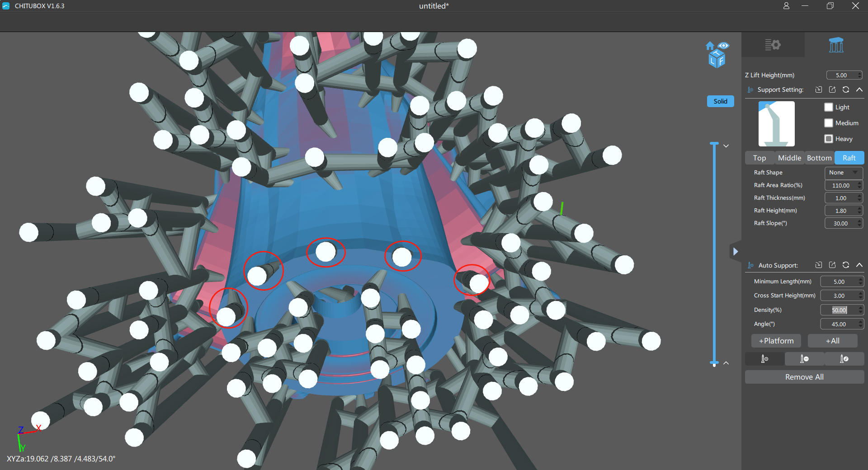Click the view cube home icon
Screen dimensions: 868x470
710,46
